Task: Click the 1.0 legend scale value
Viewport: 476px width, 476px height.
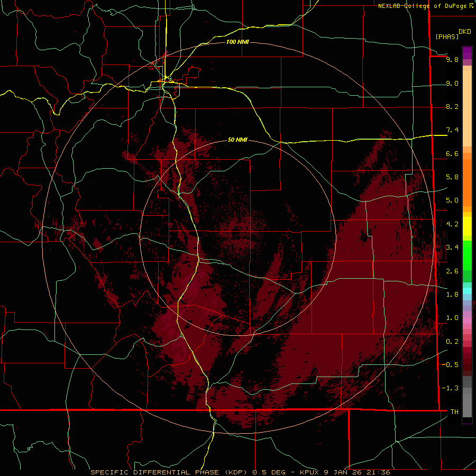Action: (452, 318)
